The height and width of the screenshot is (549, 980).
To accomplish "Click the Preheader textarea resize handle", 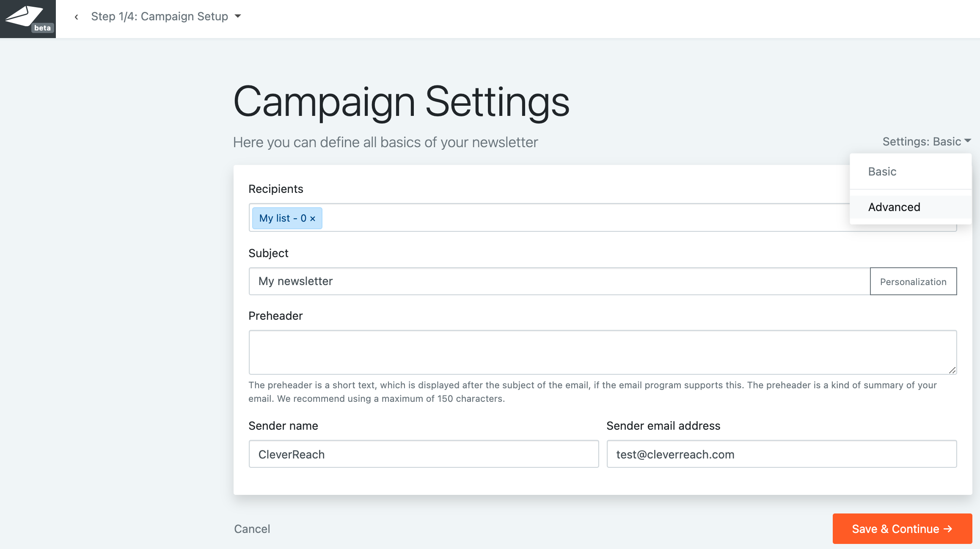I will coord(952,370).
